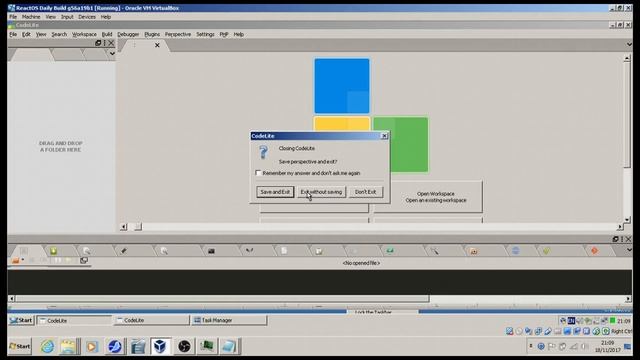This screenshot has height=360, width=640.
Task: Click the Don't Exit button
Action: click(x=365, y=192)
